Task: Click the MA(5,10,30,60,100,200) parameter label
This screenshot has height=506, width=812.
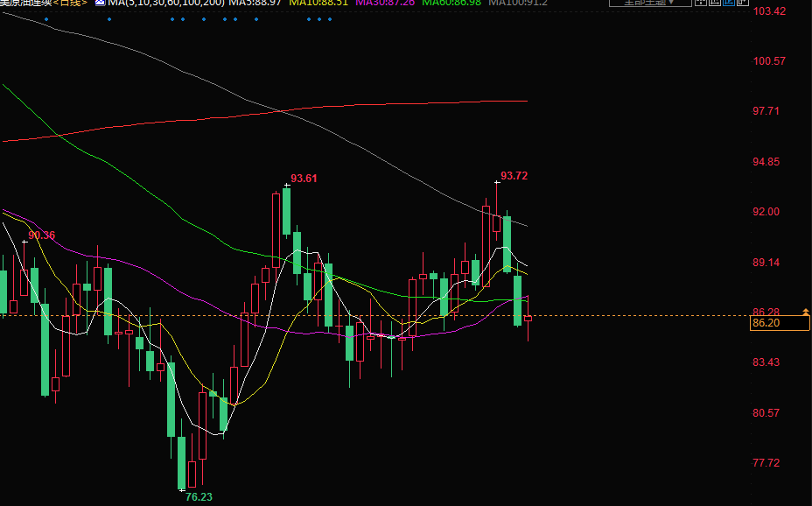Action: click(x=166, y=3)
